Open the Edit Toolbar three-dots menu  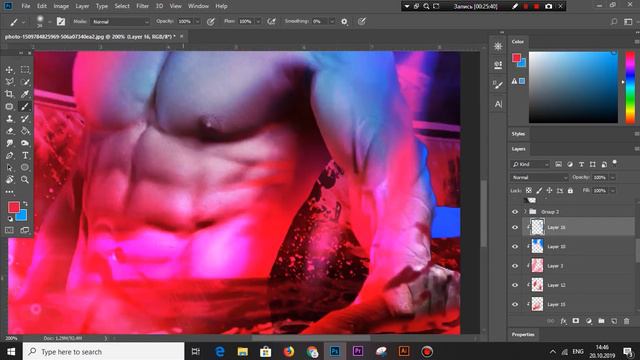click(x=9, y=192)
